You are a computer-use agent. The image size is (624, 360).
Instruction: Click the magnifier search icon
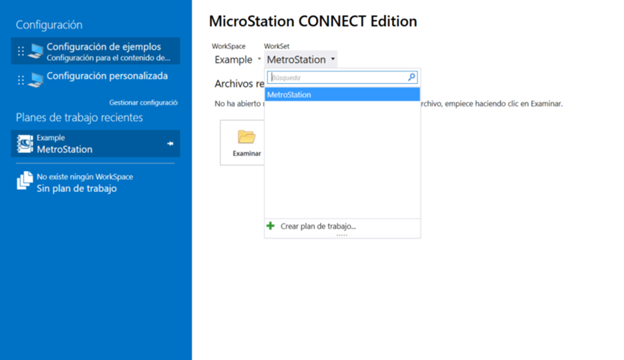411,77
